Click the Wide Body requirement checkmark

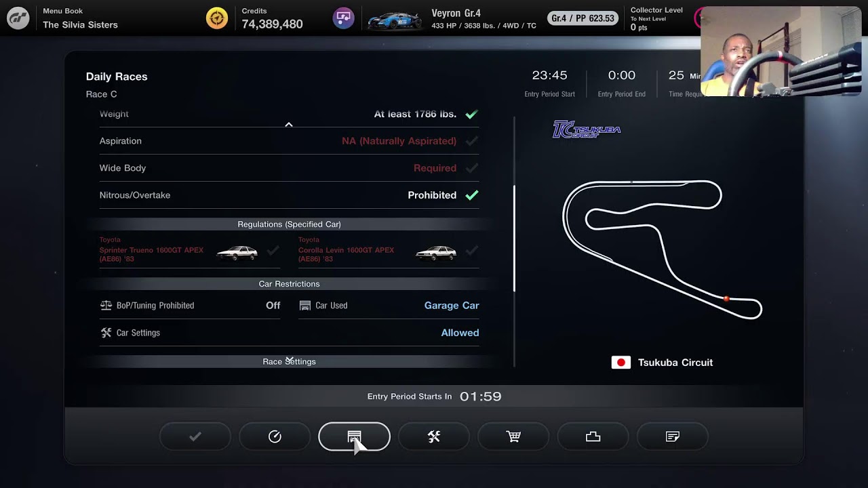pyautogui.click(x=471, y=168)
